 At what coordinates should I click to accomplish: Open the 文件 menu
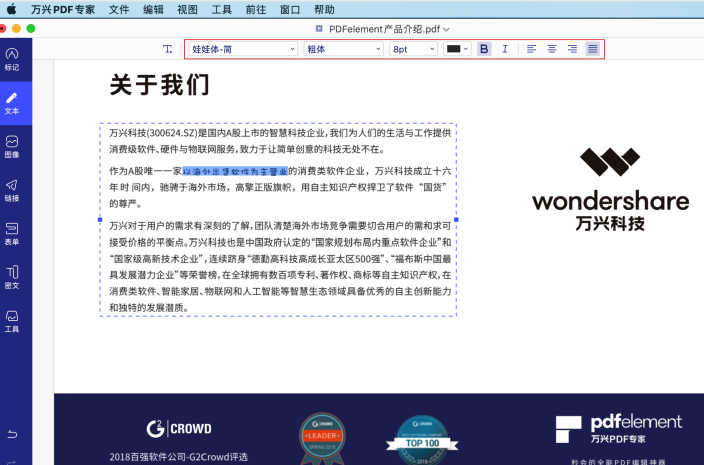(x=119, y=9)
